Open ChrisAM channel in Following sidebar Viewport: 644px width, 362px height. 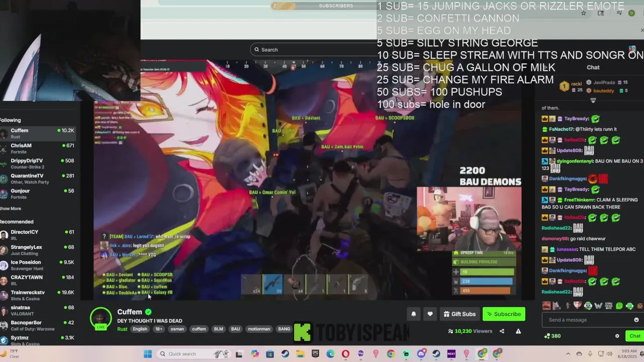(x=38, y=148)
